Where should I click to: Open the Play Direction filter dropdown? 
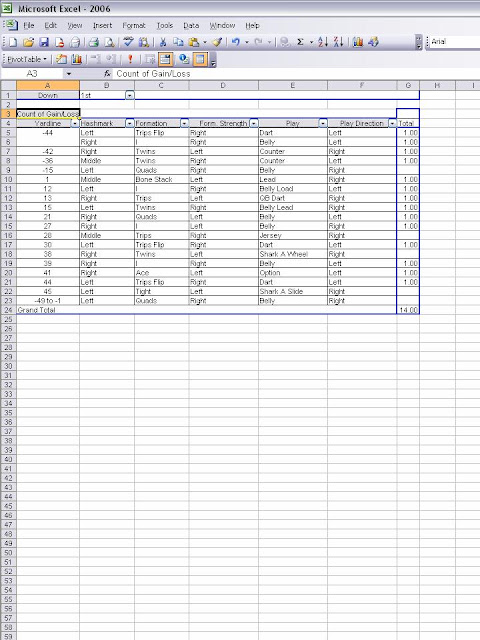tap(392, 123)
